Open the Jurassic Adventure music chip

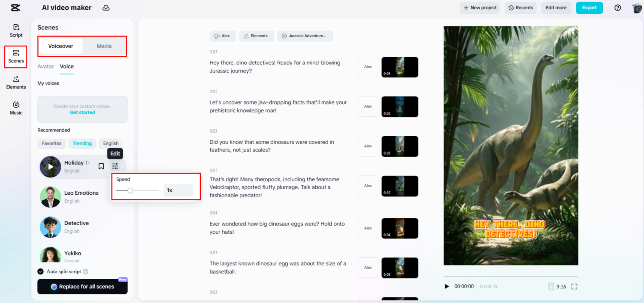tap(305, 36)
